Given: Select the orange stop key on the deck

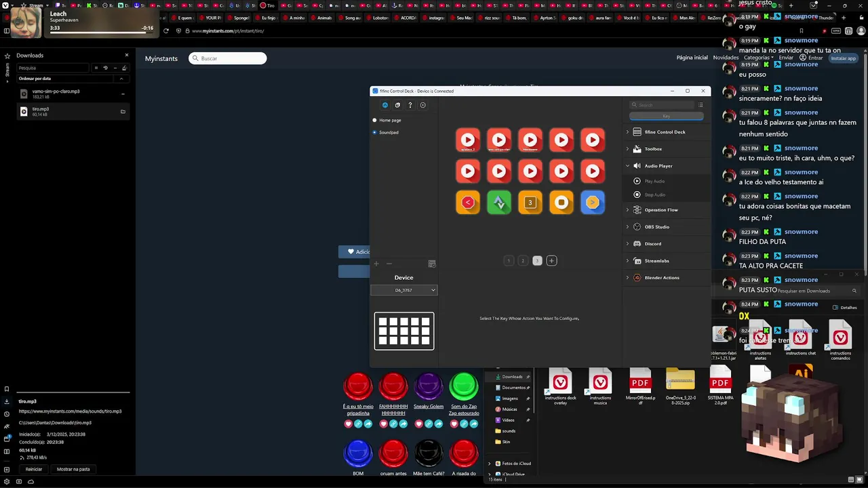Looking at the screenshot, I should point(561,202).
